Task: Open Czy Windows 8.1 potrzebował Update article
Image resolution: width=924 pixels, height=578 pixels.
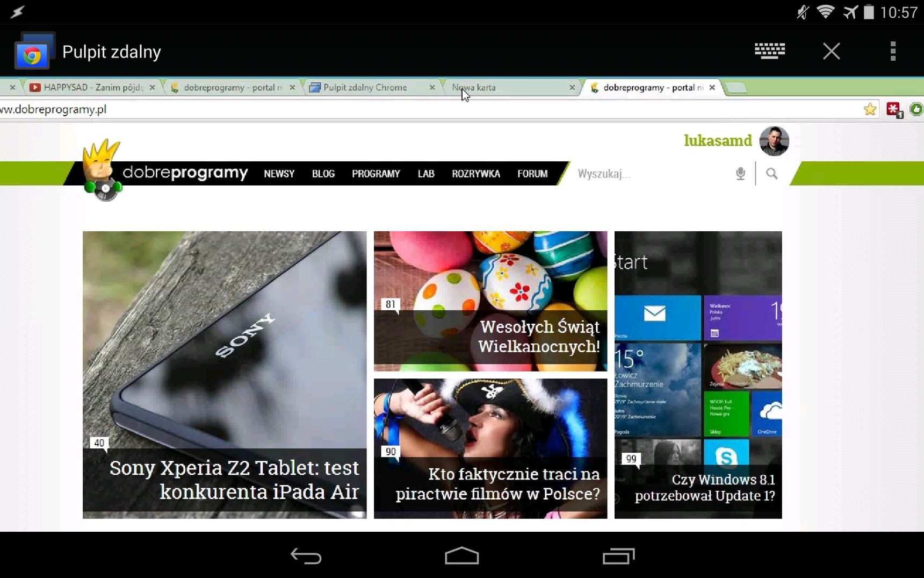Action: (x=698, y=375)
